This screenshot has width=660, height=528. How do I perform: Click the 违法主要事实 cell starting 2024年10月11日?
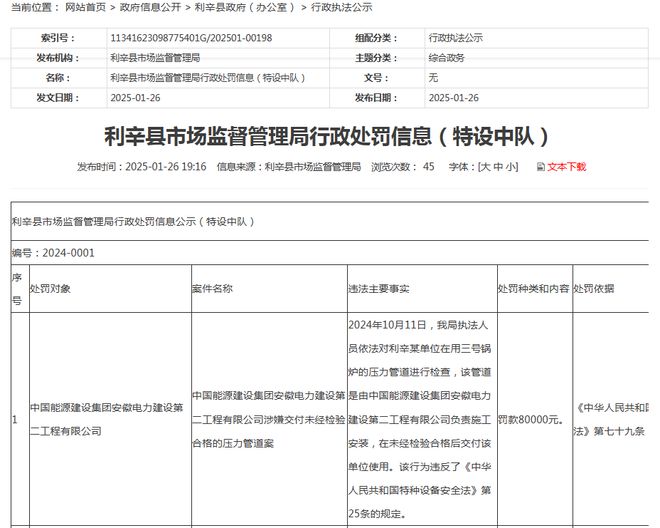point(423,419)
